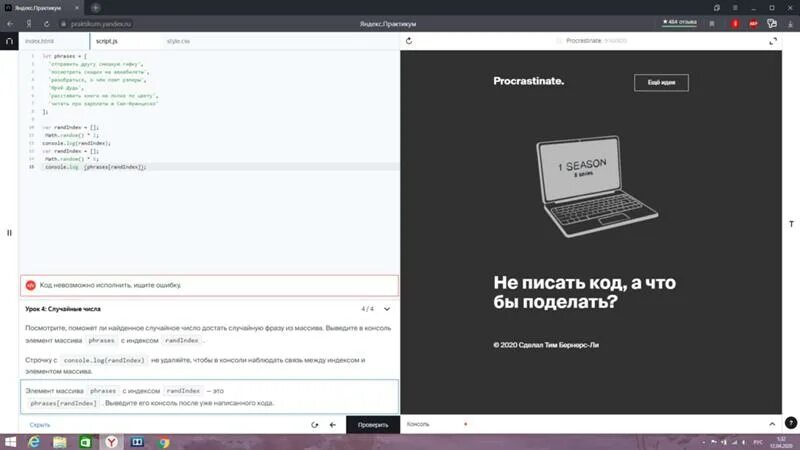The height and width of the screenshot is (450, 800).
Task: Collapse the lesson task with the chevron
Action: [x=387, y=309]
